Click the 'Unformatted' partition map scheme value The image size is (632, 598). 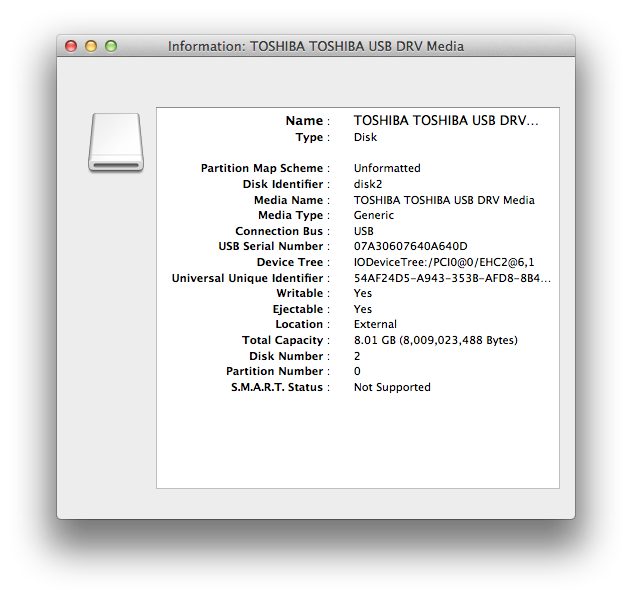(x=387, y=168)
